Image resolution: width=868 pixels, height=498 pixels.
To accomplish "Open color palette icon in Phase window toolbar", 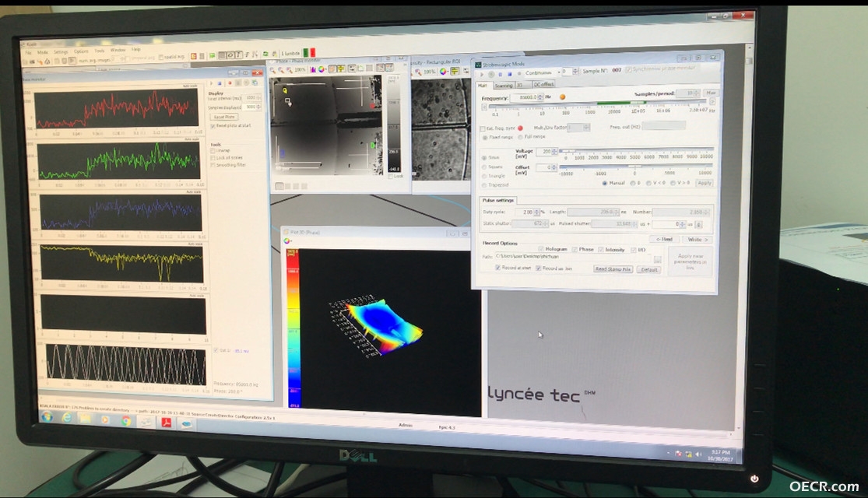I will coord(322,69).
